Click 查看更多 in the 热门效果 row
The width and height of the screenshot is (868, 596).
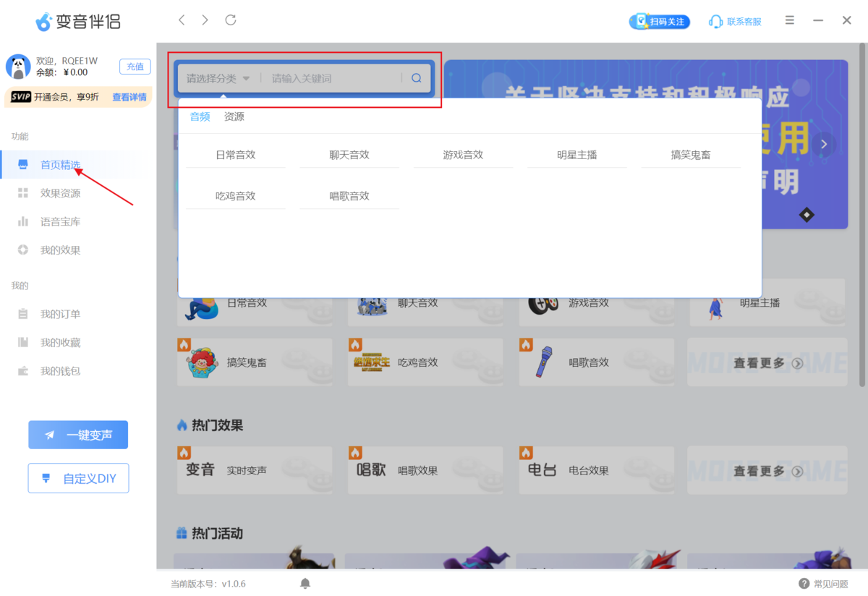click(767, 471)
